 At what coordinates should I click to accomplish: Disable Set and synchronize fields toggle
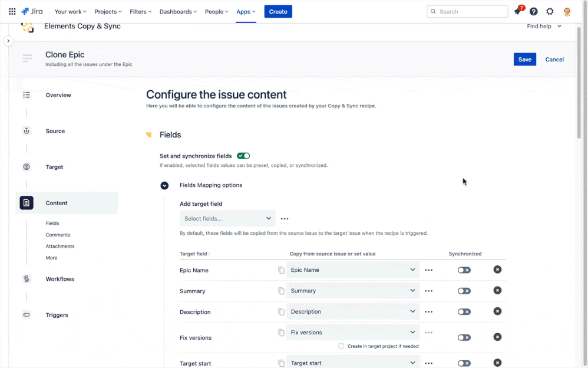pos(243,156)
